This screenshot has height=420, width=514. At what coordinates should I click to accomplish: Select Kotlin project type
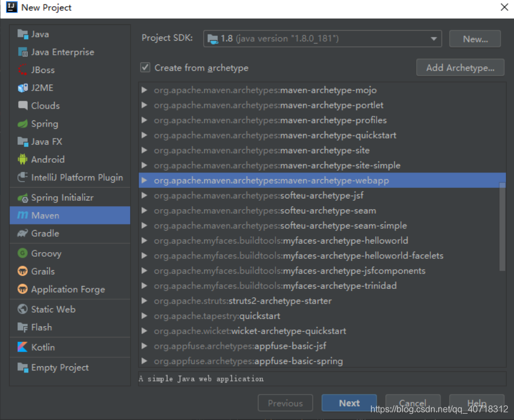70,347
